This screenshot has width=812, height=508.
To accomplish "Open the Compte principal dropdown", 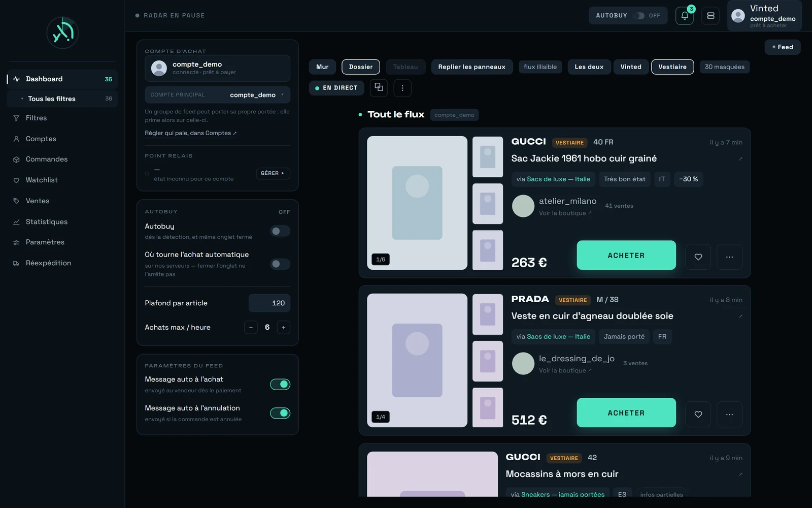I will point(218,95).
